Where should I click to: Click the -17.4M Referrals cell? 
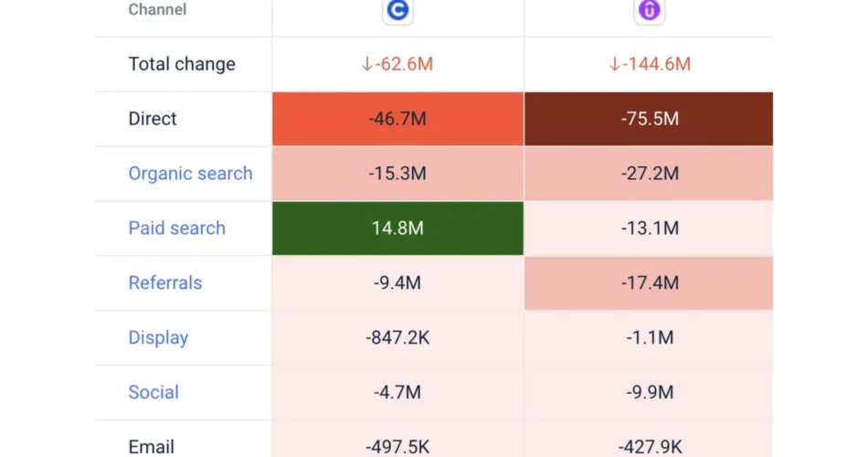(650, 283)
